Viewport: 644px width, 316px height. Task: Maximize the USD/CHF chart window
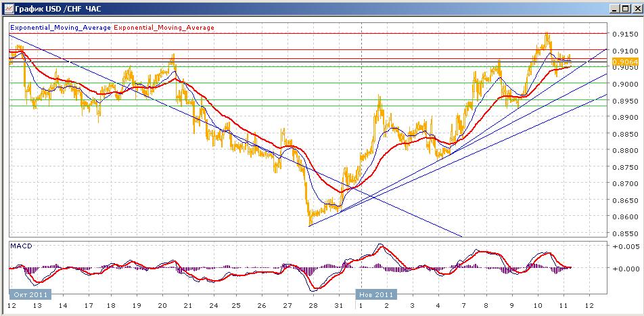pos(624,8)
